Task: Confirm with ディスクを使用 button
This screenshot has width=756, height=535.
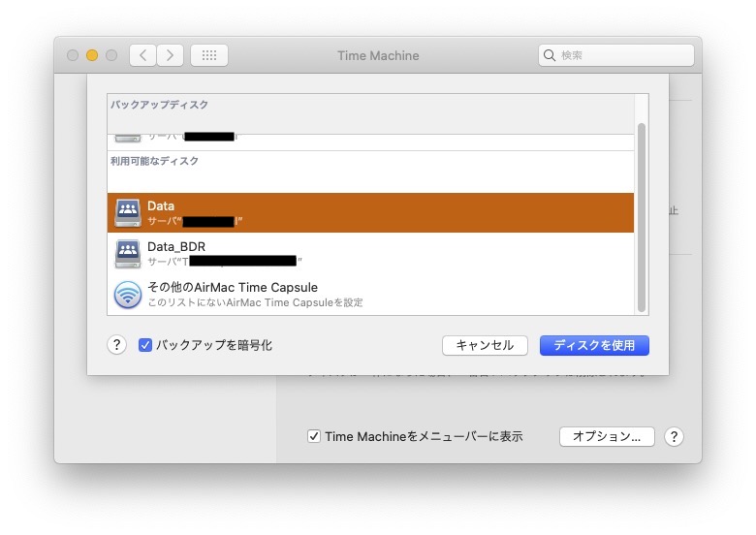Action: (594, 346)
